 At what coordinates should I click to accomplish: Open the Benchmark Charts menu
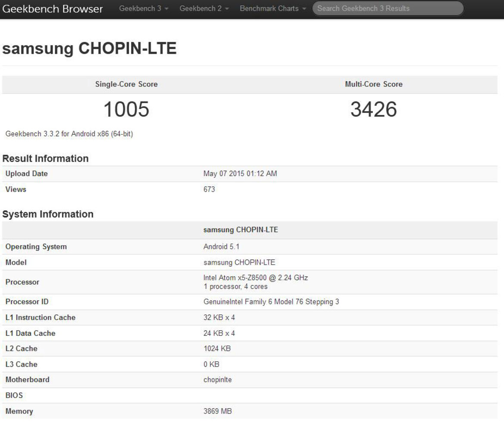tap(273, 9)
